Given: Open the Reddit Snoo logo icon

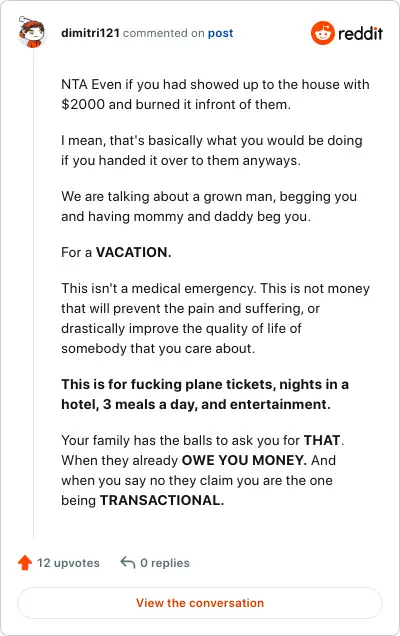Looking at the screenshot, I should pyautogui.click(x=323, y=33).
